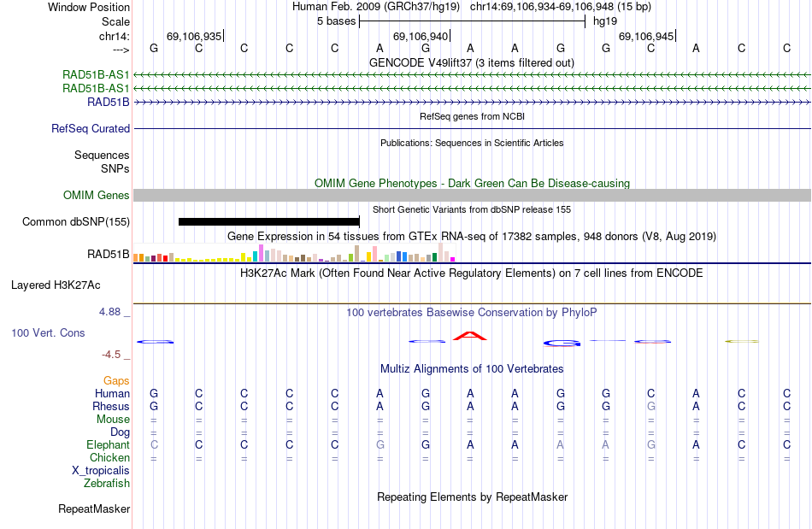This screenshot has height=529, width=812.
Task: Open Publications: Sequences in Scientific Articles title
Action: (472, 143)
